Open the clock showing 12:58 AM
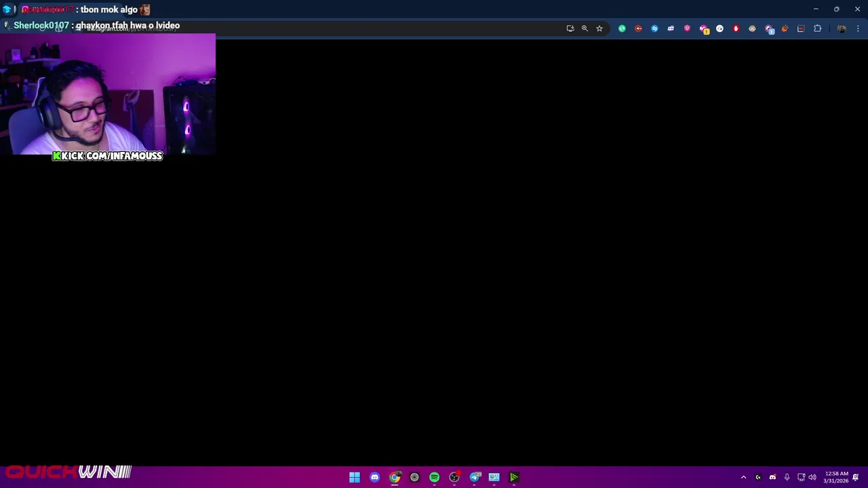This screenshot has height=488, width=868. pyautogui.click(x=836, y=477)
